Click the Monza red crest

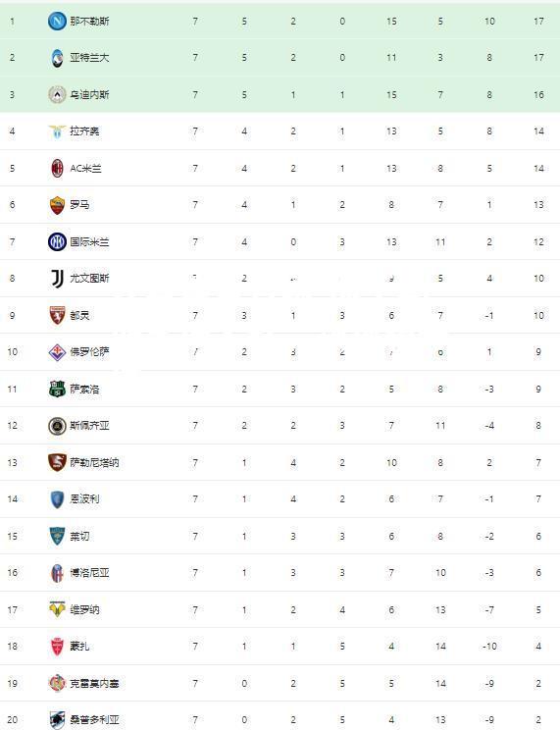[x=57, y=647]
